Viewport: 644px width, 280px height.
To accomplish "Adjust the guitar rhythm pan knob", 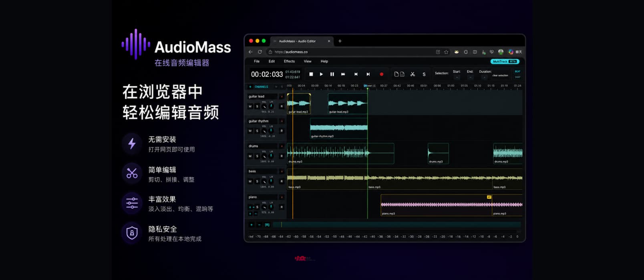I will tap(271, 130).
